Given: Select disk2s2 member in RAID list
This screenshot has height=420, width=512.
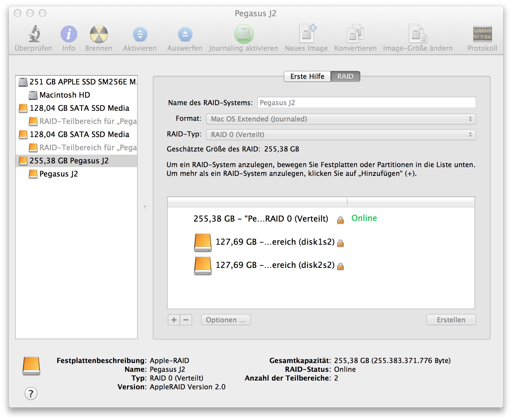Looking at the screenshot, I should click(x=321, y=265).
